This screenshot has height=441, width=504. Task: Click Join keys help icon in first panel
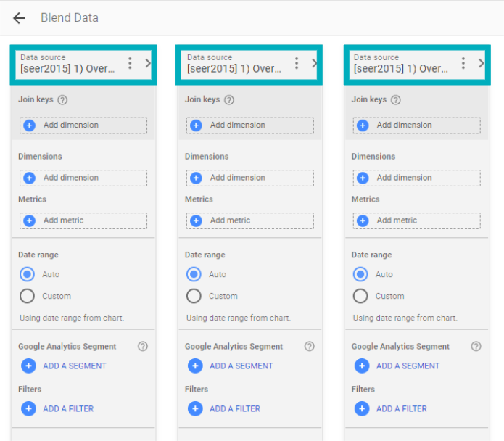click(x=62, y=100)
